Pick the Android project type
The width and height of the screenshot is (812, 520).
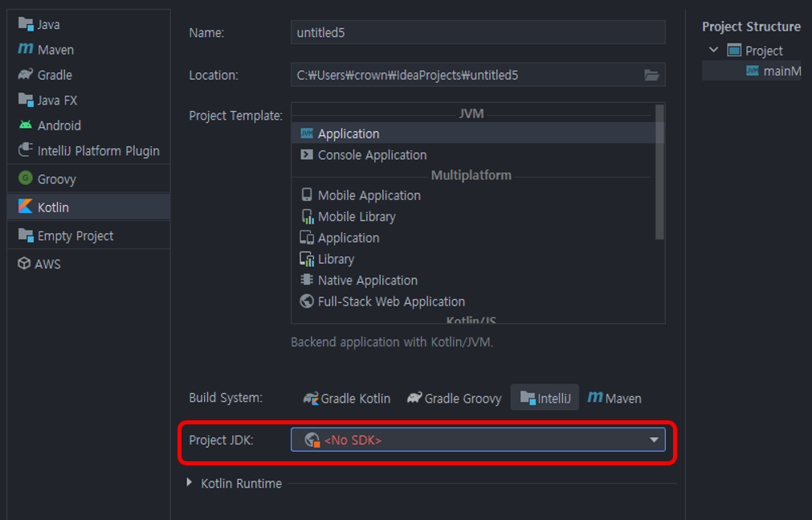point(89,125)
